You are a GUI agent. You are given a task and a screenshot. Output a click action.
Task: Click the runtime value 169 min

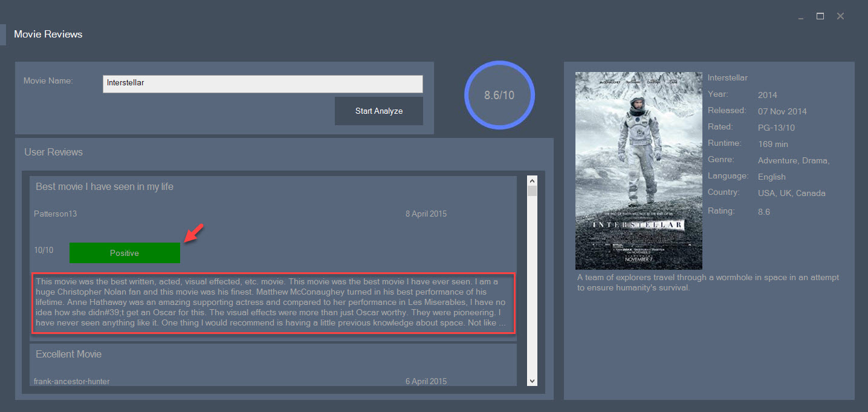(772, 144)
